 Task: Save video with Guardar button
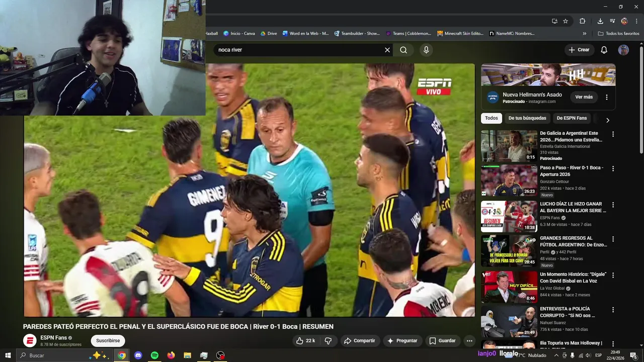click(442, 340)
